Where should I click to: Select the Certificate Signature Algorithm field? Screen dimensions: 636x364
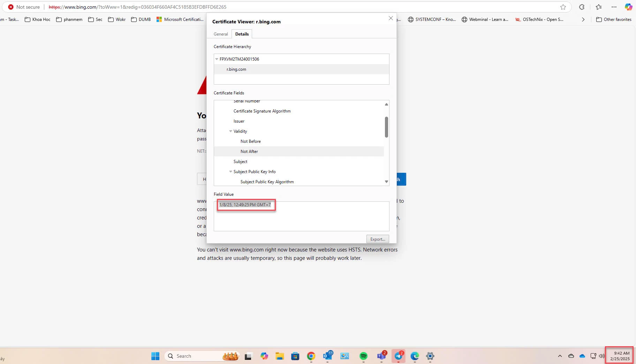tap(299, 111)
